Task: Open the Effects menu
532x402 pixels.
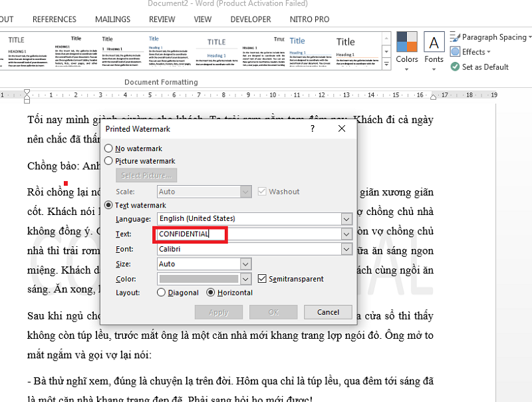Action: tap(470, 52)
